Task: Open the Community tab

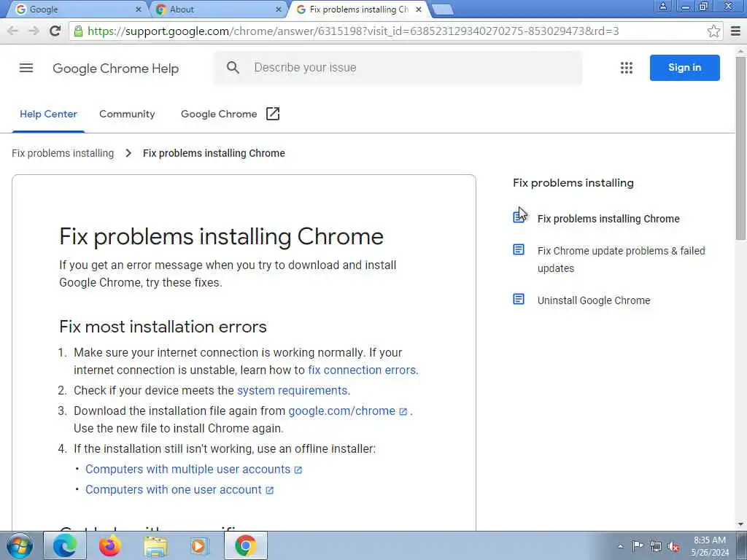Action: pyautogui.click(x=127, y=114)
